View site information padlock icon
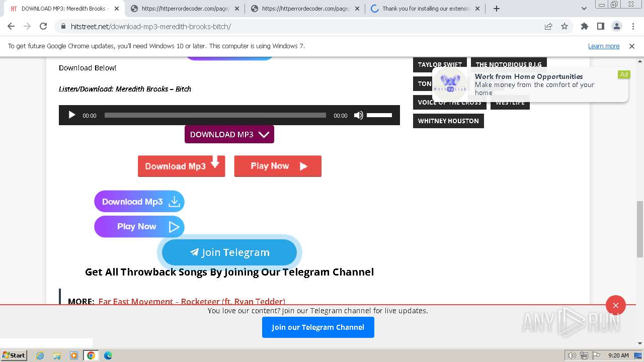This screenshot has height=362, width=644. (63, 26)
